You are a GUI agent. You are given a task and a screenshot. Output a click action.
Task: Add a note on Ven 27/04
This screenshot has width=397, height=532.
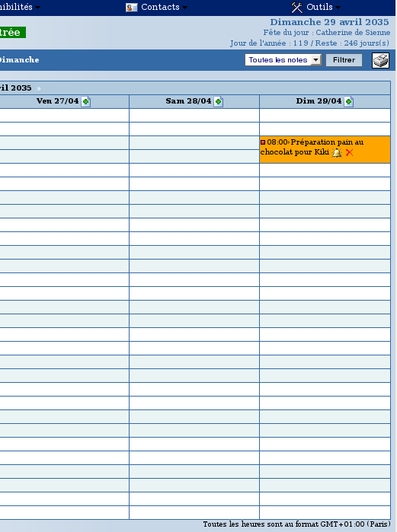click(85, 101)
